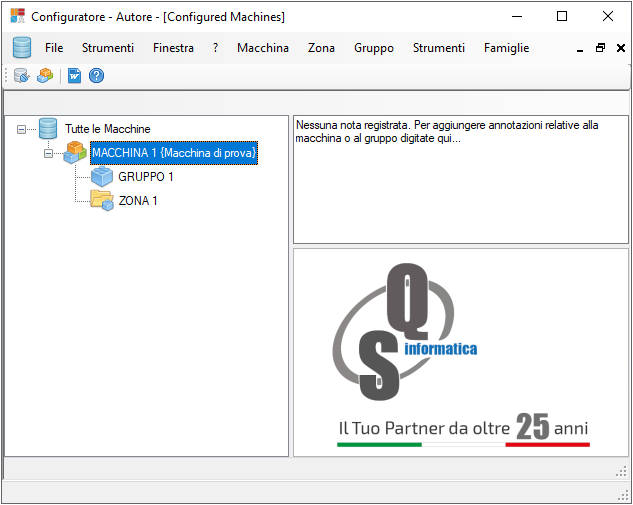Open the first Strumenti menu next to File

click(x=108, y=48)
